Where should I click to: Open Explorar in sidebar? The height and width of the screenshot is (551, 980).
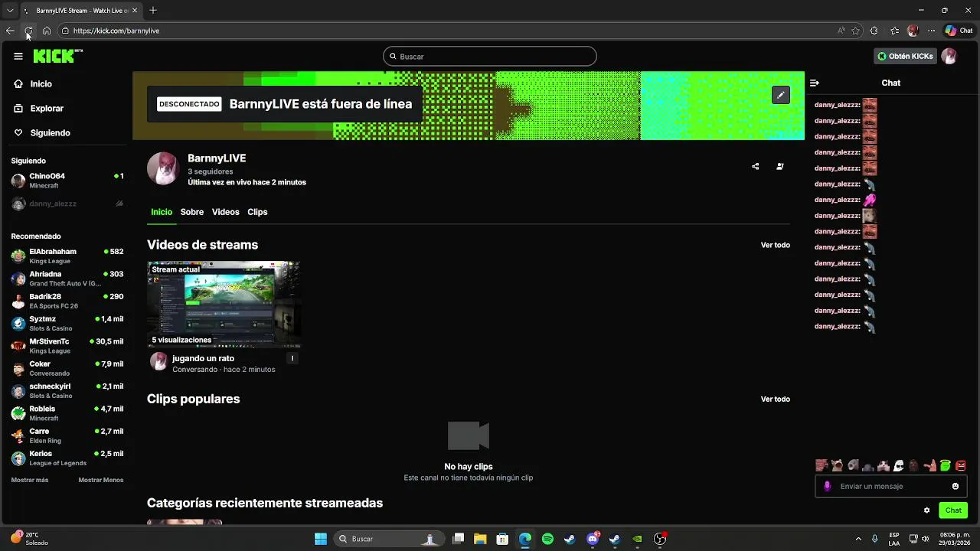(38, 109)
